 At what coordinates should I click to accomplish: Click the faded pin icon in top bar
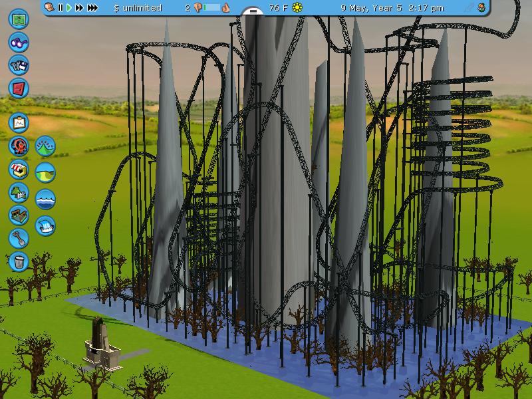point(469,7)
